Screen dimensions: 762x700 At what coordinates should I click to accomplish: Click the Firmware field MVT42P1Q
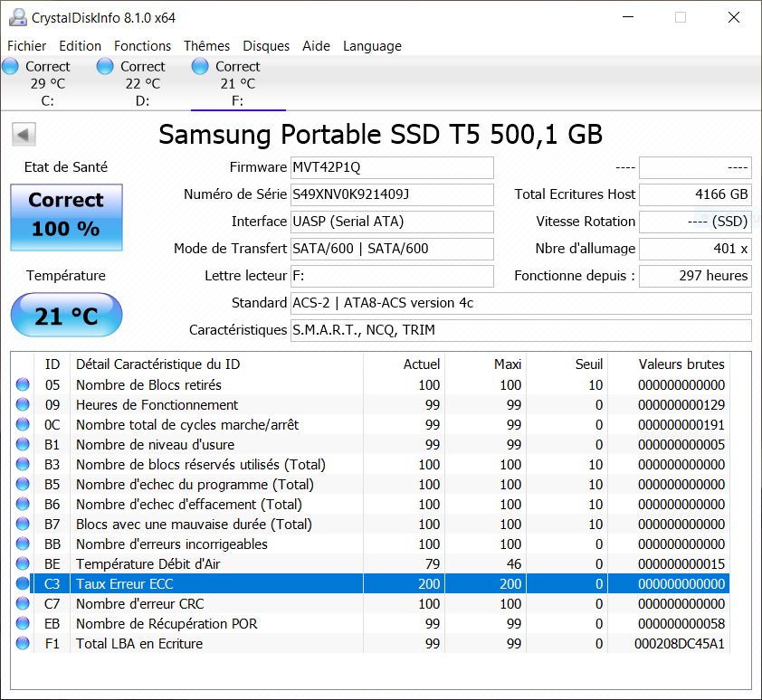[392, 167]
